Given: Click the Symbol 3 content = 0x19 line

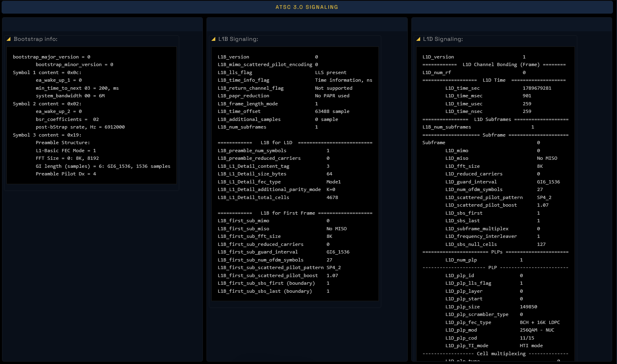Looking at the screenshot, I should pyautogui.click(x=47, y=135).
